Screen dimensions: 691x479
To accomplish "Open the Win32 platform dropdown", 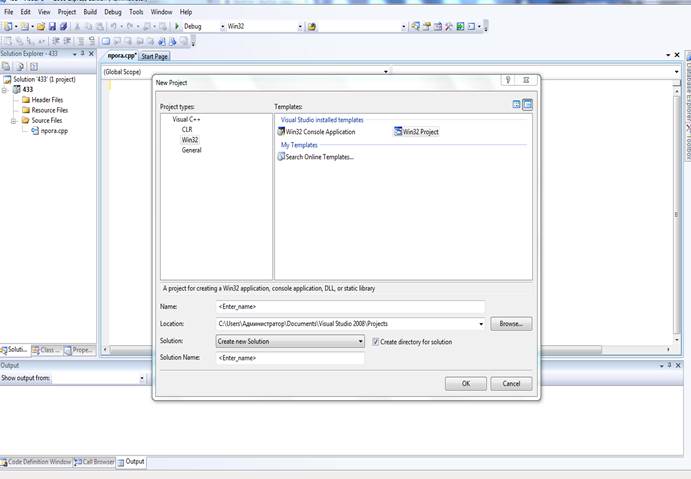I will pyautogui.click(x=300, y=27).
